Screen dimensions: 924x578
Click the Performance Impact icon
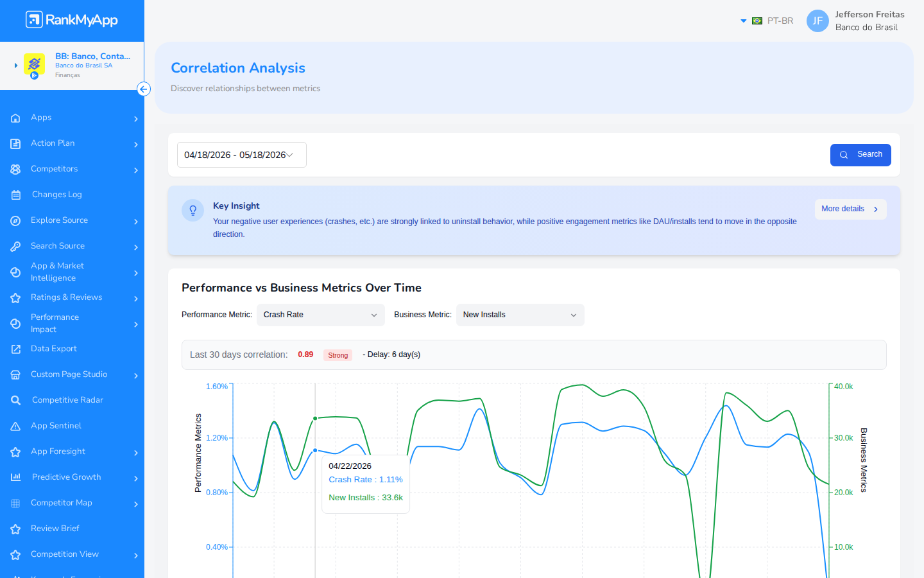pos(15,324)
